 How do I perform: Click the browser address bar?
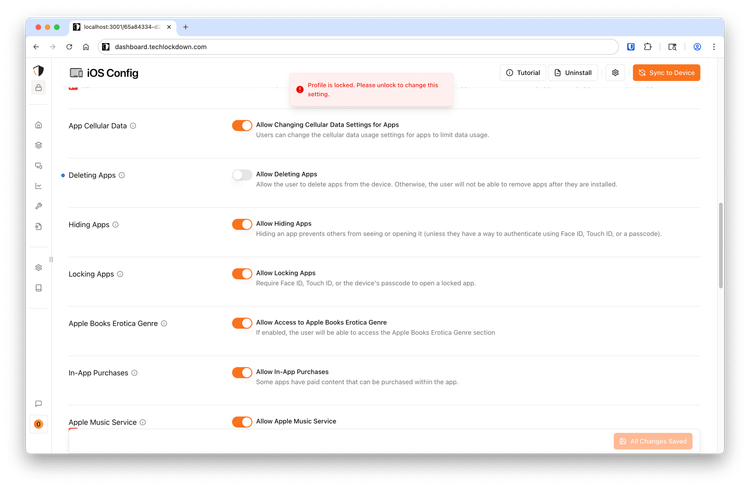tap(350, 47)
